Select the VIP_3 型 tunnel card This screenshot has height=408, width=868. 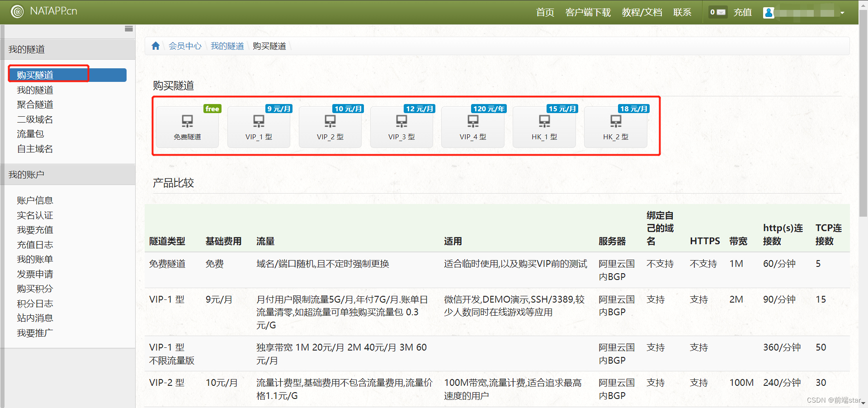pos(401,127)
